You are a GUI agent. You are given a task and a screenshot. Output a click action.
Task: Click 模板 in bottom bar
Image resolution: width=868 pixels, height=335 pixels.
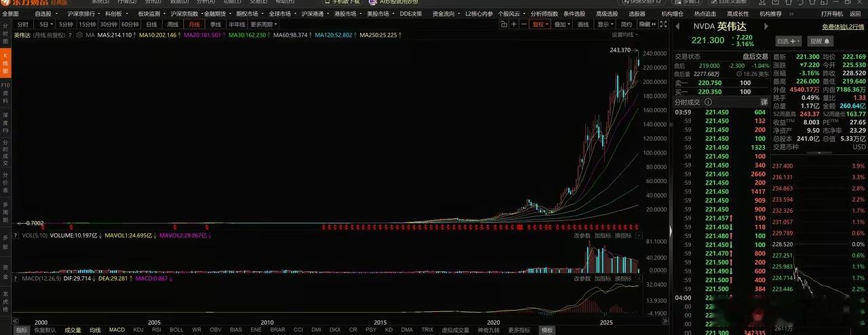(x=546, y=330)
